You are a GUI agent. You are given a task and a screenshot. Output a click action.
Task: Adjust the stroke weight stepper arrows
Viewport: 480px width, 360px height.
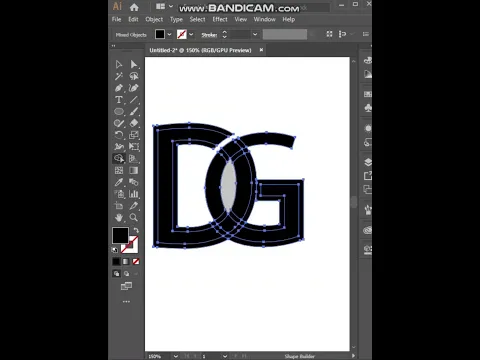[224, 34]
